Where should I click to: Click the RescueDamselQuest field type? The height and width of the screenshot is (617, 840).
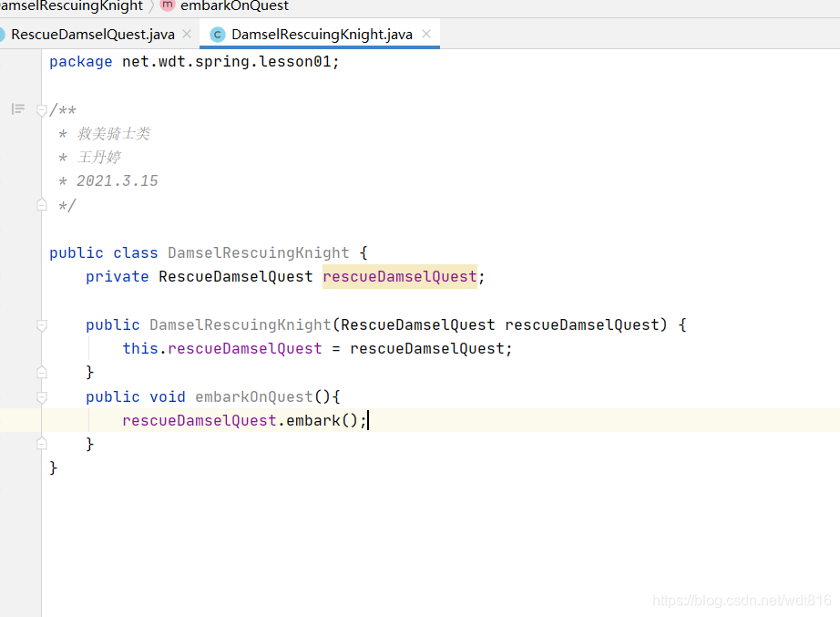click(x=236, y=277)
